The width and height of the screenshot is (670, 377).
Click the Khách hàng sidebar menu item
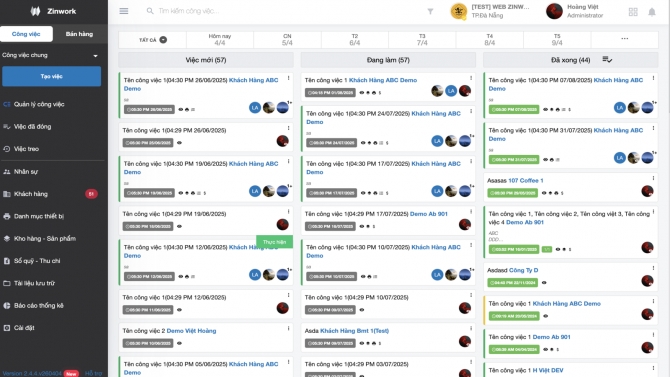point(52,194)
